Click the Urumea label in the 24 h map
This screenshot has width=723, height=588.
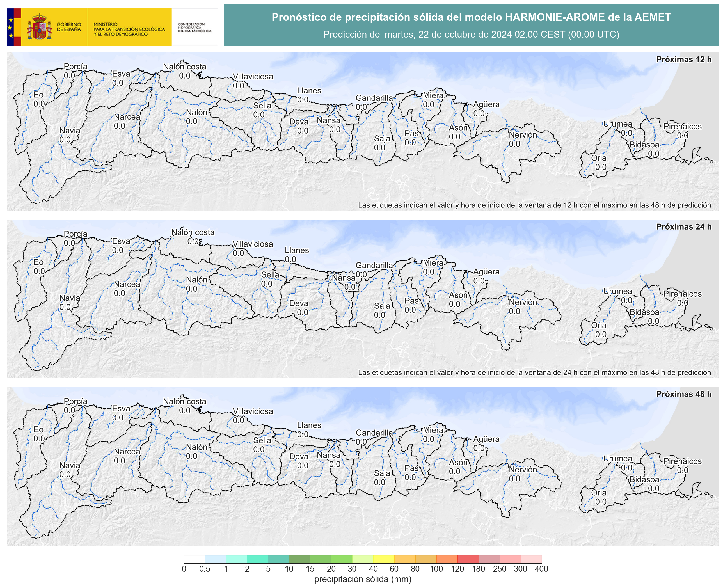point(617,291)
